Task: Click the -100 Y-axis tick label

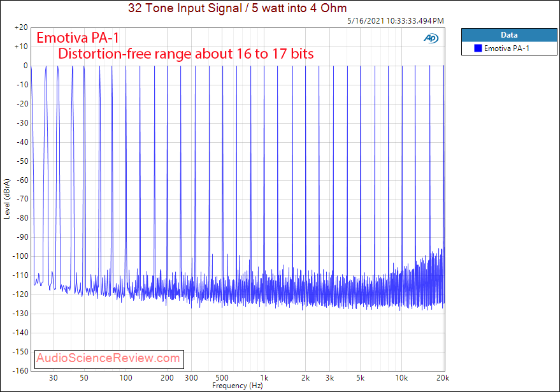Action: [x=20, y=256]
